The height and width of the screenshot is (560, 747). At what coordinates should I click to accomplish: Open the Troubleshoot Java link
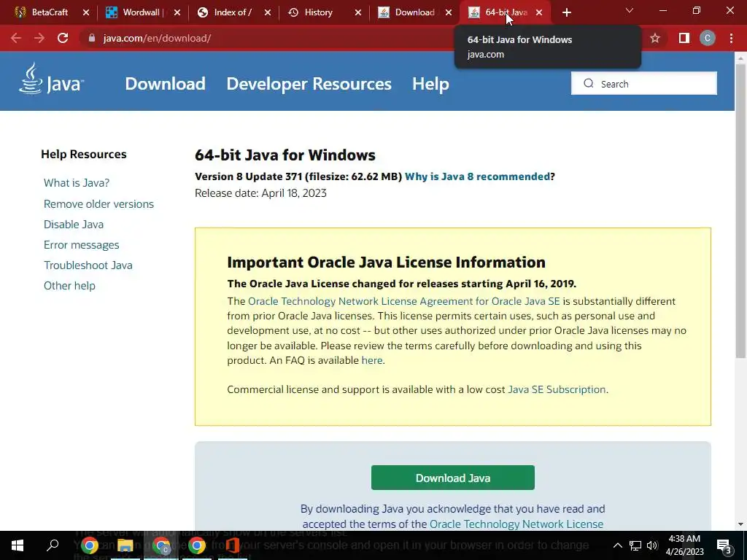[88, 265]
